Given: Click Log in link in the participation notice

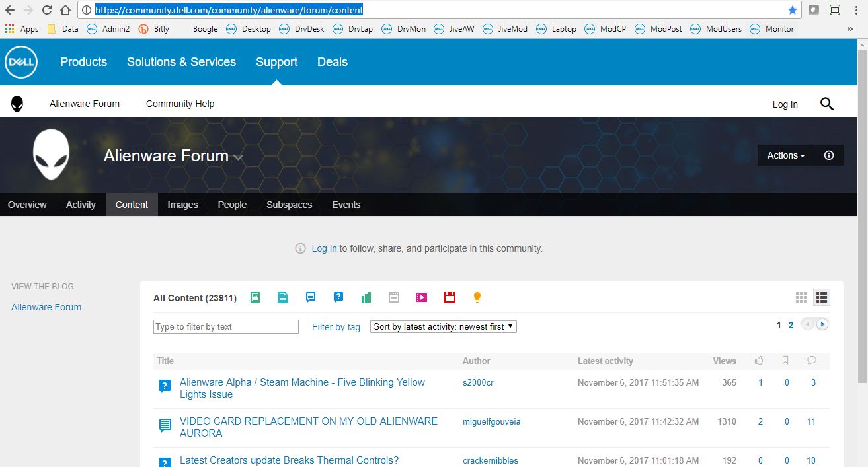Looking at the screenshot, I should coord(324,248).
